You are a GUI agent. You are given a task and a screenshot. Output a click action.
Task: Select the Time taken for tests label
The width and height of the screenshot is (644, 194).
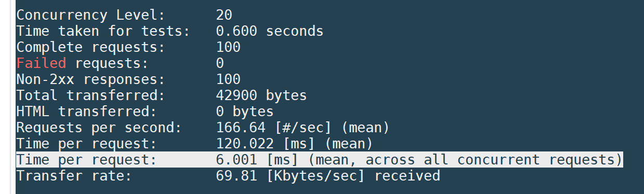pos(103,31)
